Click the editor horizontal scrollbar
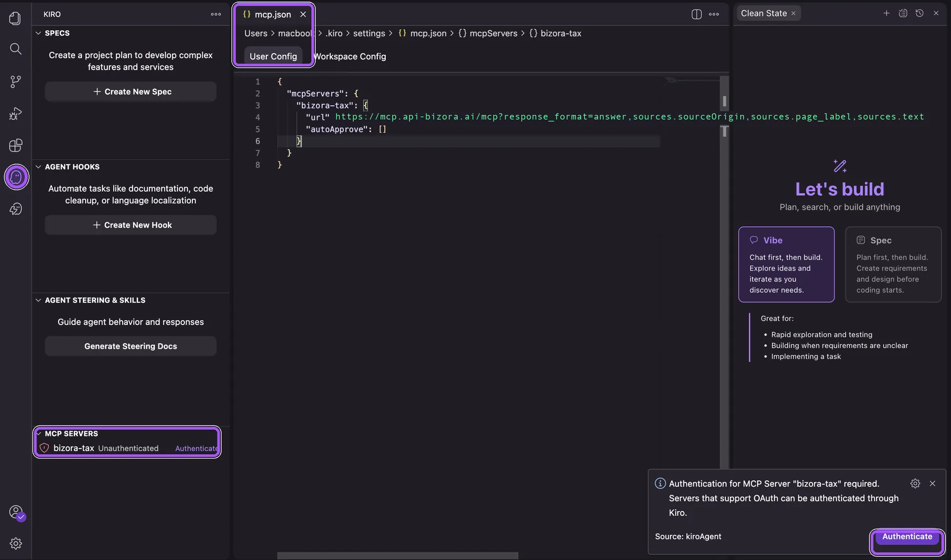Screen dimensions: 951x560 coord(397,556)
